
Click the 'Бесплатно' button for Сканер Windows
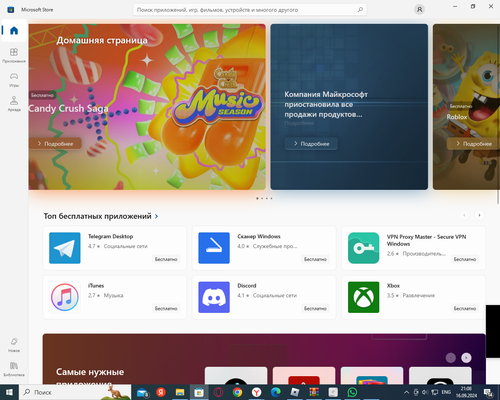pyautogui.click(x=315, y=259)
